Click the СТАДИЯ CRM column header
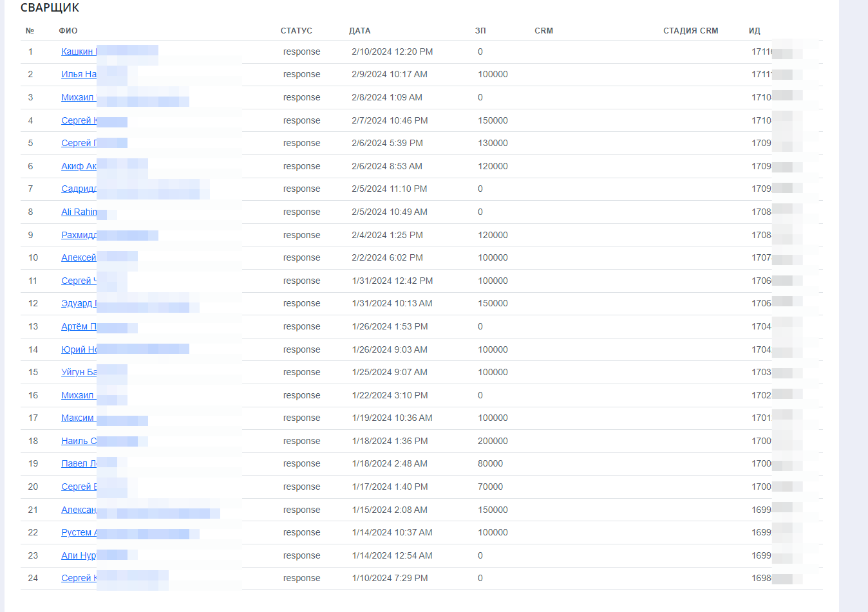 coord(690,31)
